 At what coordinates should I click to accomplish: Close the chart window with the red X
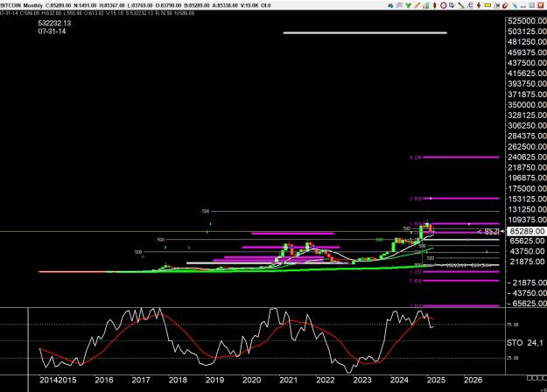coord(540,5)
